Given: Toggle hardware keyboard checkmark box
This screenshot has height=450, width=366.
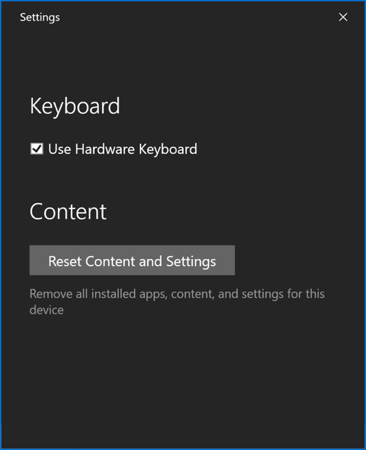Looking at the screenshot, I should (37, 149).
